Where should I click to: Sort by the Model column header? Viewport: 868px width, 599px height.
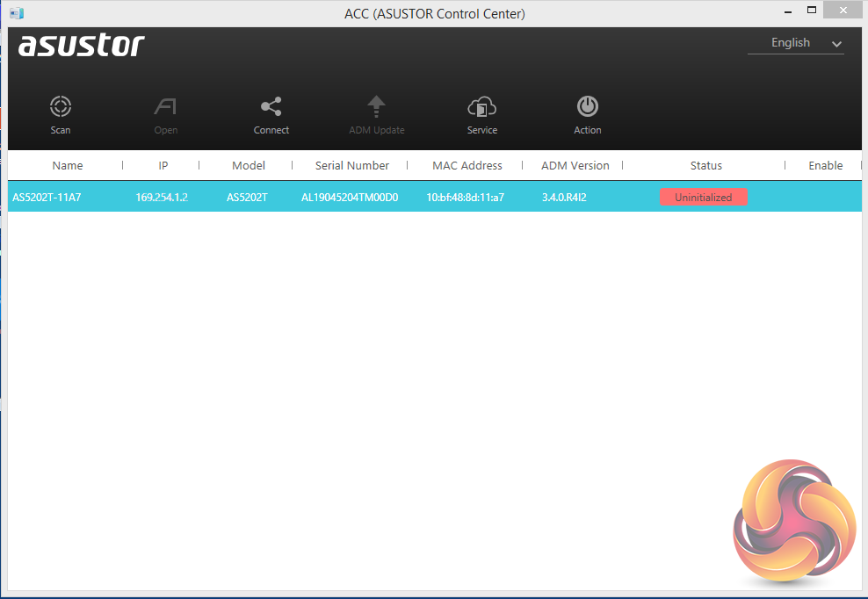249,165
